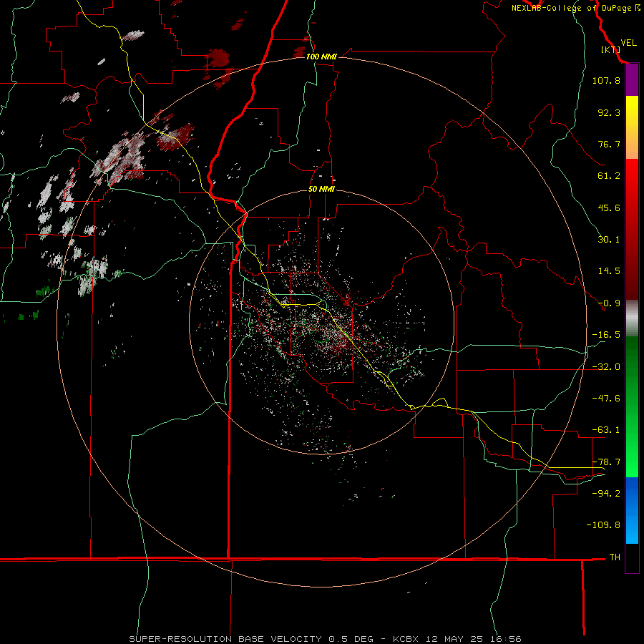Click the [KT] units label
This screenshot has width=644, height=644.
tap(610, 49)
